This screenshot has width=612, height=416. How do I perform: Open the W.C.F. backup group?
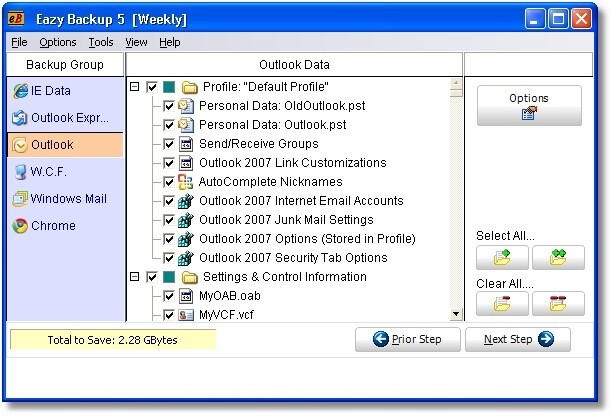48,172
